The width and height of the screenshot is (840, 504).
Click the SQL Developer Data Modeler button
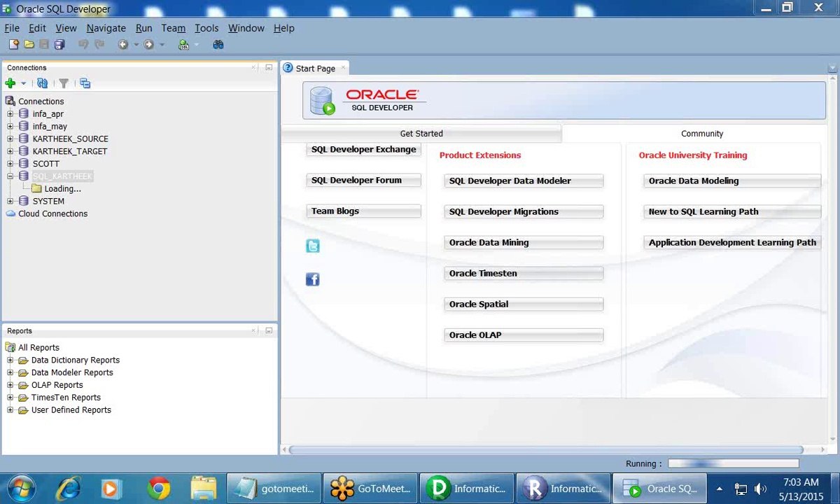(x=524, y=181)
